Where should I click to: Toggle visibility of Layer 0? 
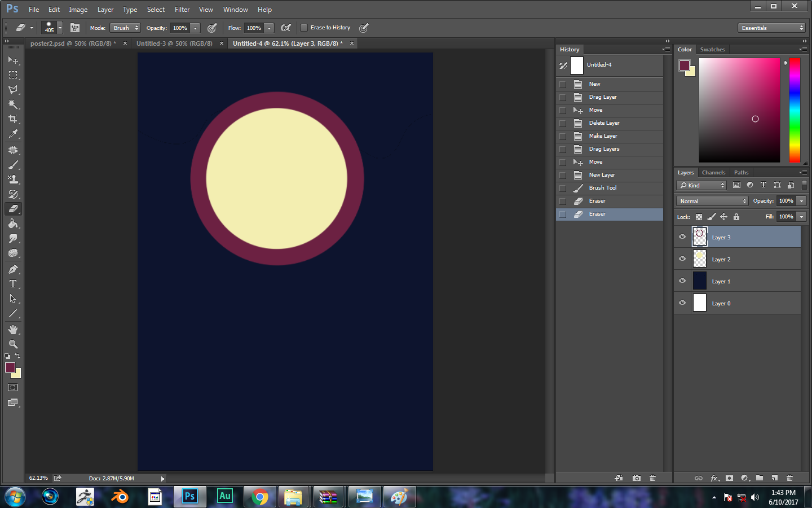(x=682, y=303)
